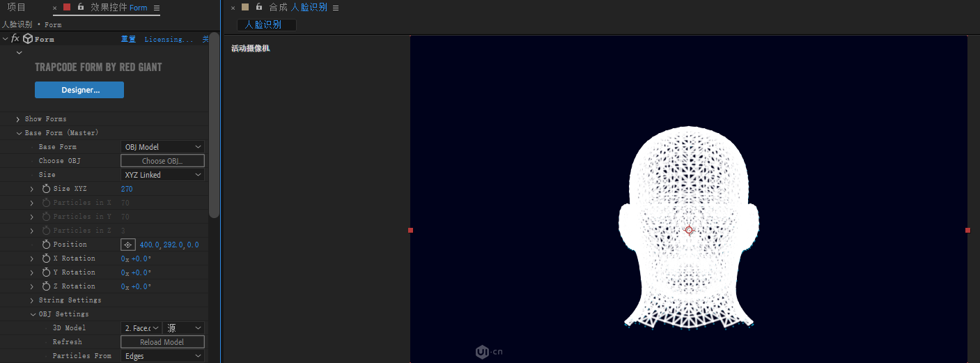Screen dimensions: 980x363
Task: Close the Composition panel tab
Action: pos(233,8)
